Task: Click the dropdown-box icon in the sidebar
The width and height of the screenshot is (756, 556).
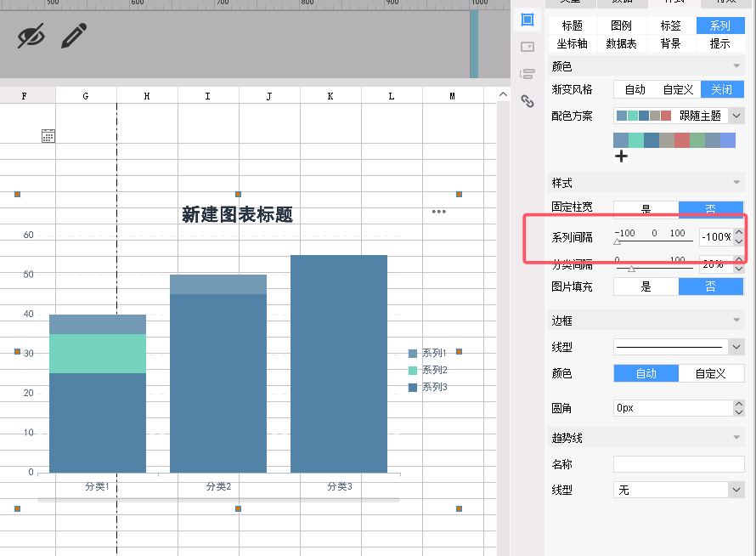Action: 528,47
